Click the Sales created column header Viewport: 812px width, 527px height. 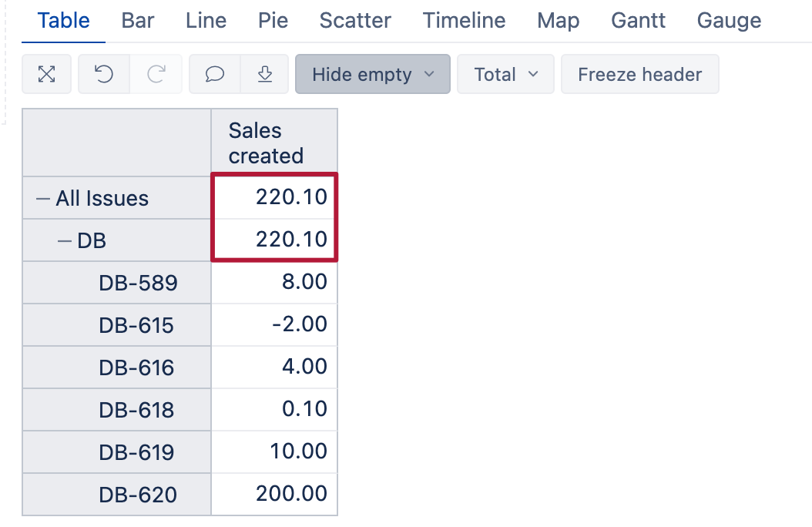[266, 143]
